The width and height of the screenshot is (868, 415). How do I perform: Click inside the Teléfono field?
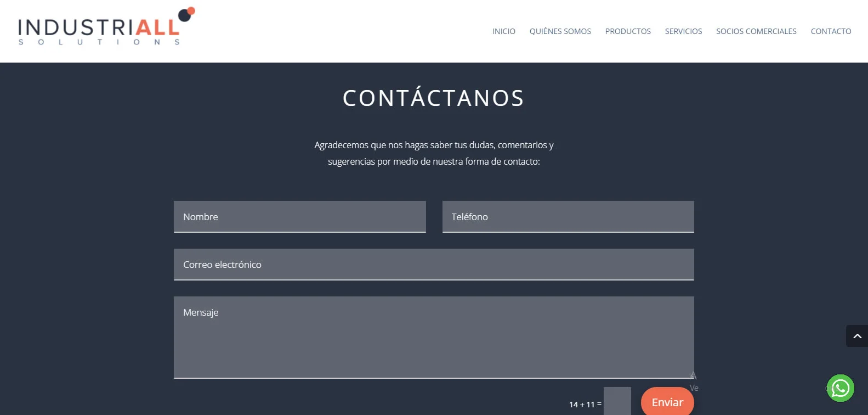coord(568,217)
